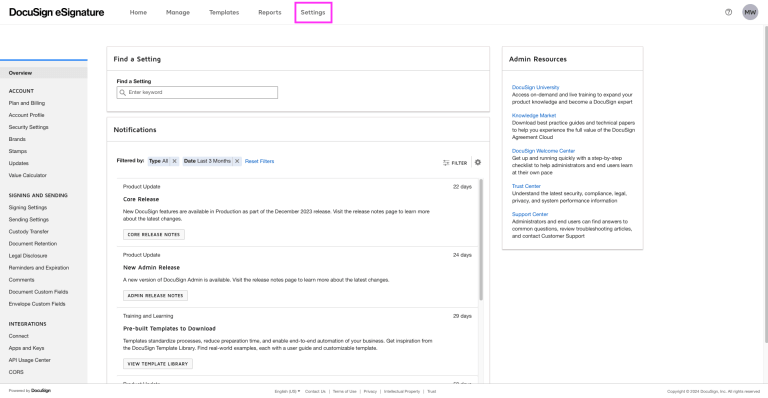
Task: Click the notifications list scrollbar
Action: pyautogui.click(x=481, y=240)
